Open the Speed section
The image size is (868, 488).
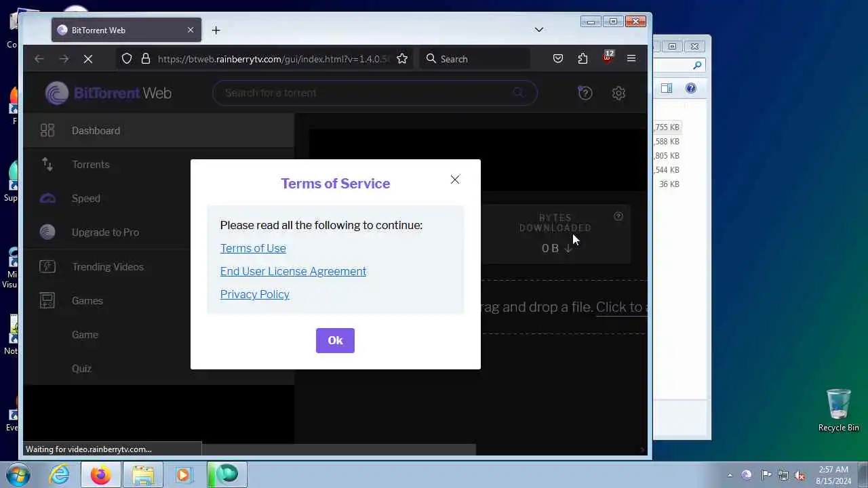click(x=86, y=199)
